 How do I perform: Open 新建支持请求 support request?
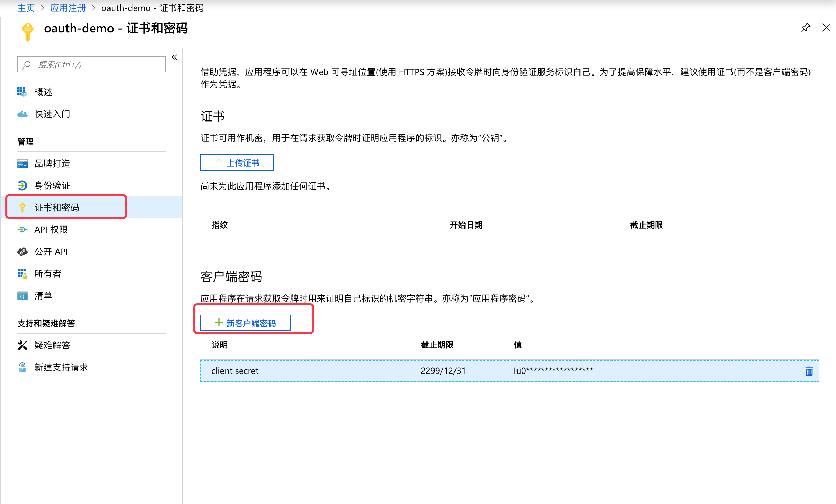61,367
